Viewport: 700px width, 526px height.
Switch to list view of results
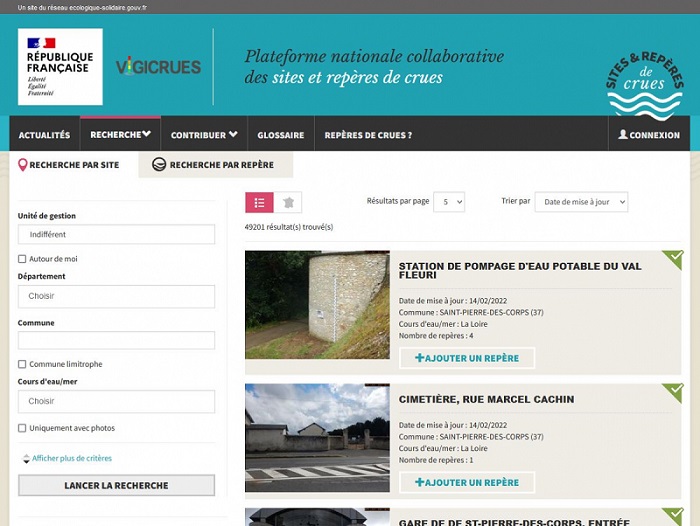[x=259, y=202]
